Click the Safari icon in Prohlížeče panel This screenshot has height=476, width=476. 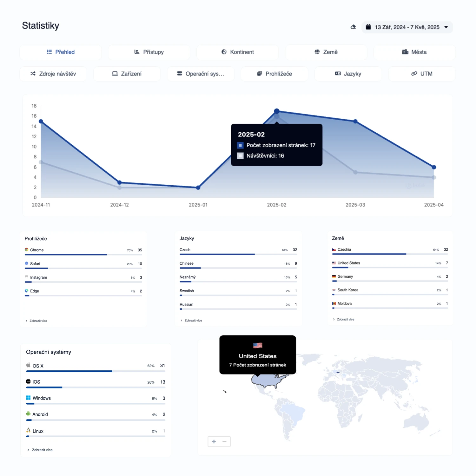(27, 263)
